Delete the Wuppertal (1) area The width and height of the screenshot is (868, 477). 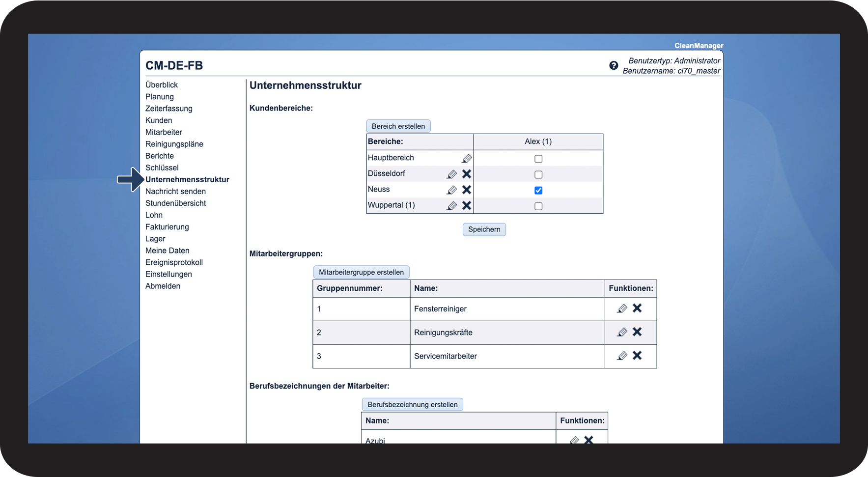tap(467, 205)
